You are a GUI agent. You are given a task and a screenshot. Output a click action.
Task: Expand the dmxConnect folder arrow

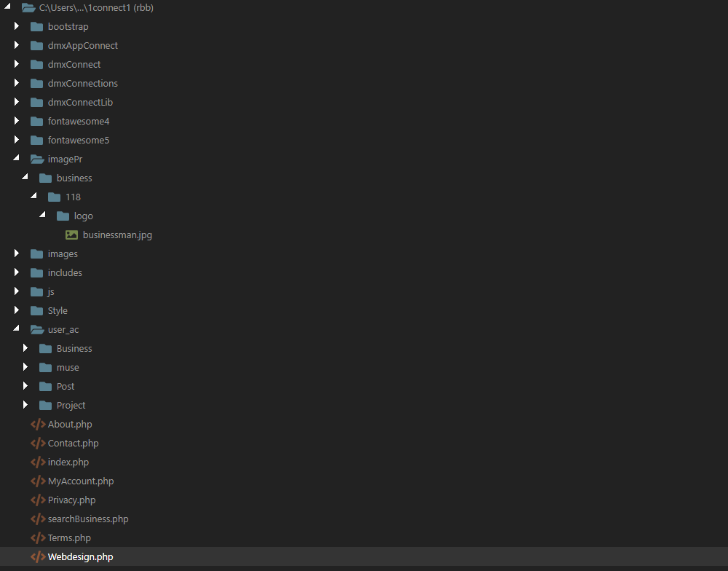click(17, 64)
